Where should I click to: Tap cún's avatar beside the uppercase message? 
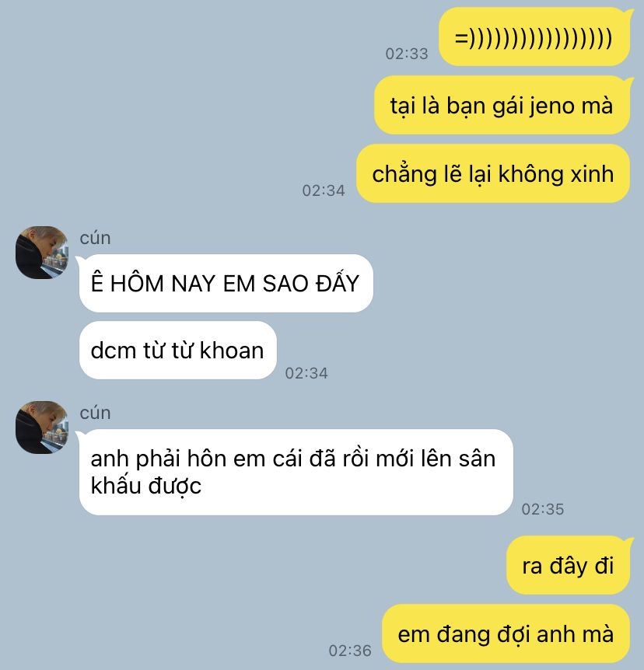42,253
